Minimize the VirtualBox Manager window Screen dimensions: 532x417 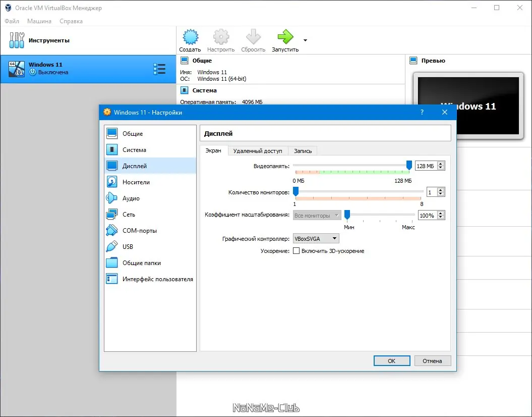pyautogui.click(x=474, y=8)
